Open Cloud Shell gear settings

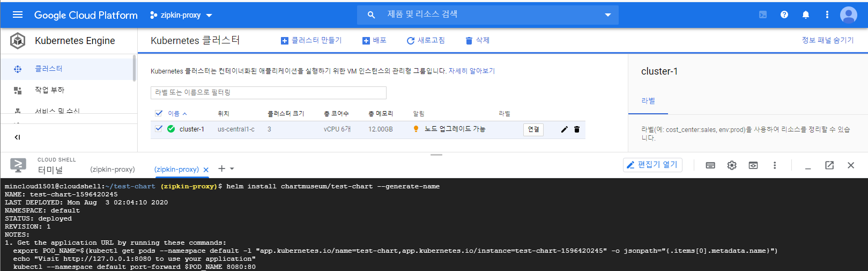(732, 165)
